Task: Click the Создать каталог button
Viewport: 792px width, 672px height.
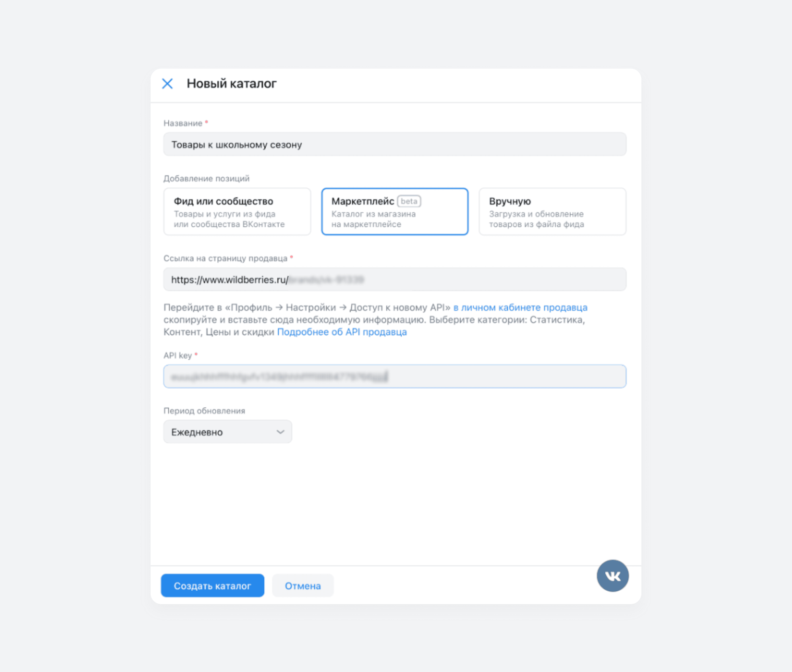Action: point(212,585)
